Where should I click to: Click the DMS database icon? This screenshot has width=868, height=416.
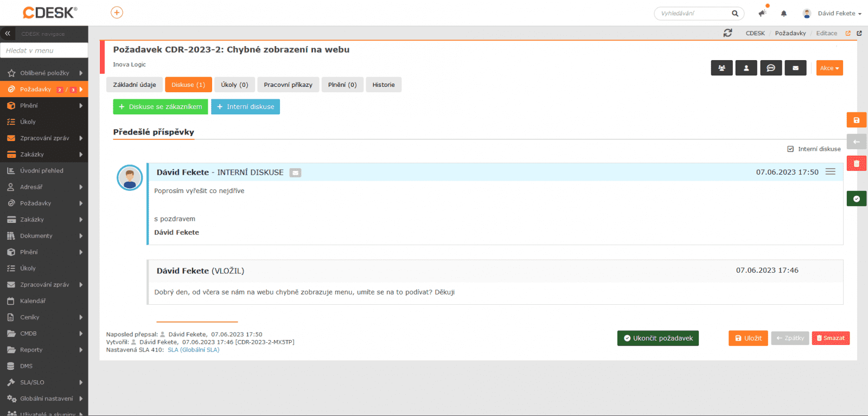(11, 366)
